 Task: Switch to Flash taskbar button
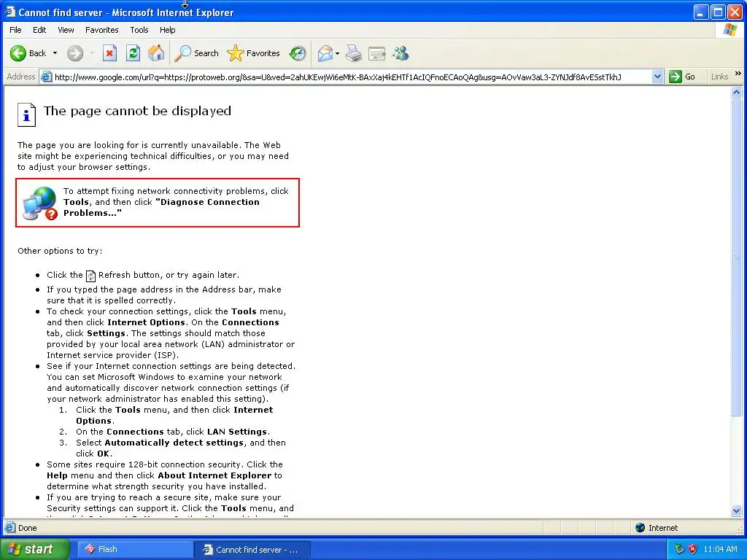click(134, 549)
